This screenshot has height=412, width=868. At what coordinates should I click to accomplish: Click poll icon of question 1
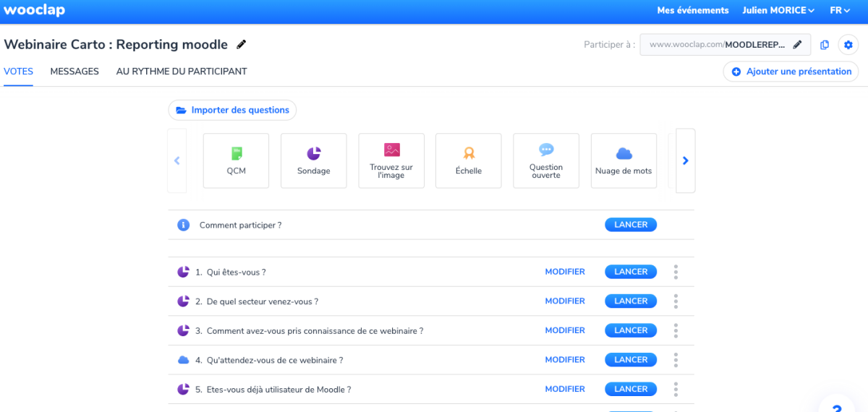pos(183,272)
